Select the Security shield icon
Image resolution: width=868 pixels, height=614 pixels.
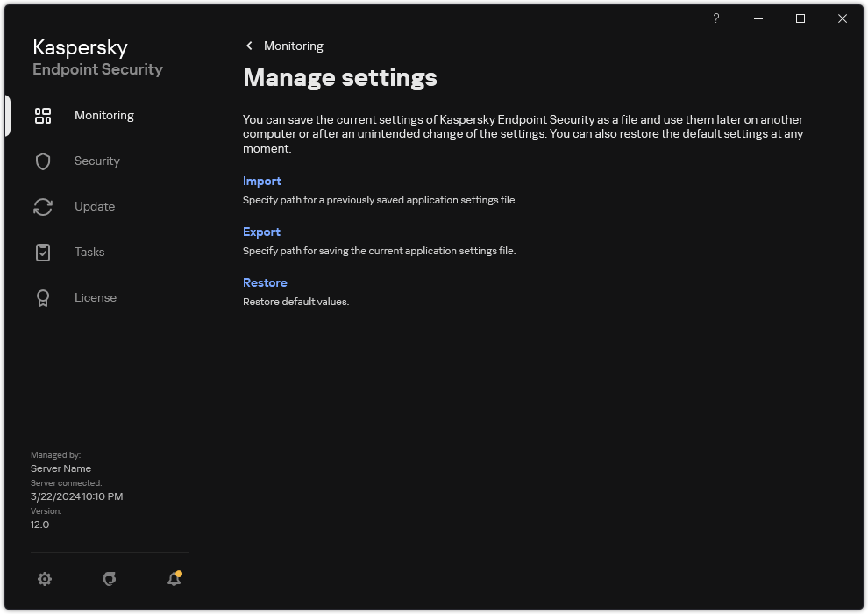[x=43, y=161]
